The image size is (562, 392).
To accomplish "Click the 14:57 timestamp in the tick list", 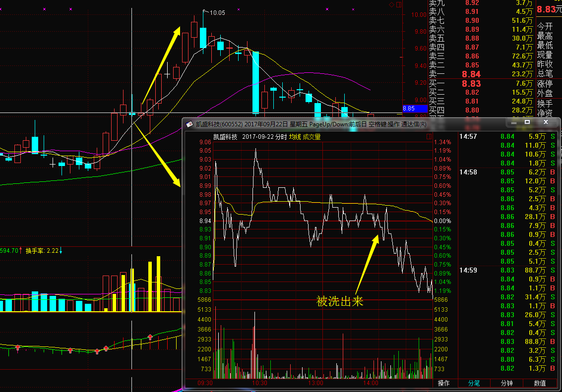I will pyautogui.click(x=468, y=136).
